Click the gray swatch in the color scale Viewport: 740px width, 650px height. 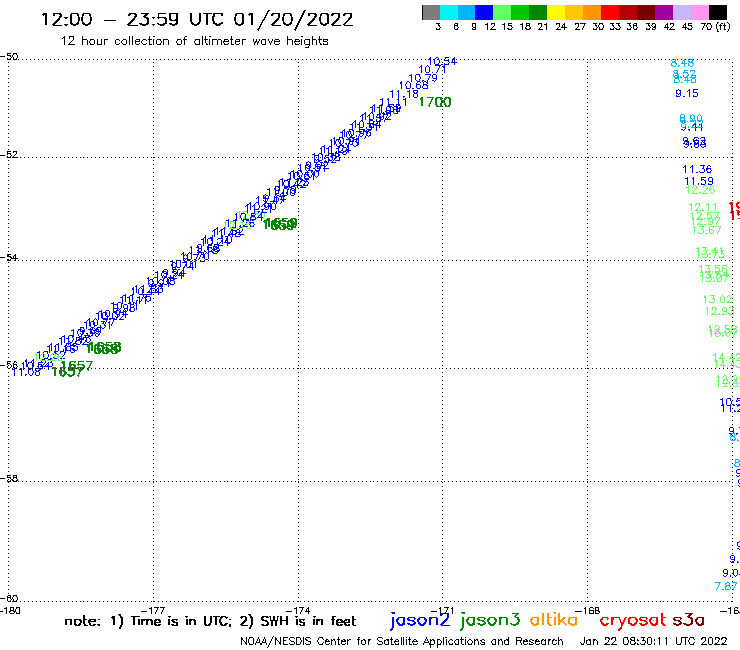(x=431, y=12)
